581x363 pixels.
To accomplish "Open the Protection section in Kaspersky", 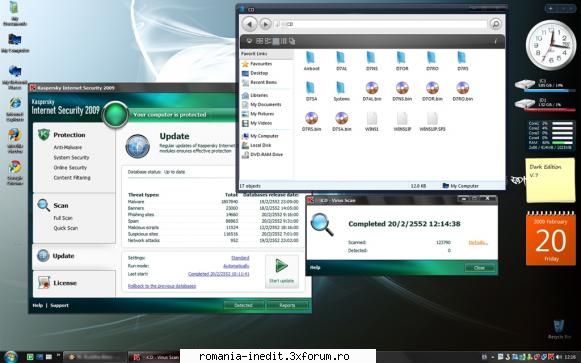I will tap(69, 135).
